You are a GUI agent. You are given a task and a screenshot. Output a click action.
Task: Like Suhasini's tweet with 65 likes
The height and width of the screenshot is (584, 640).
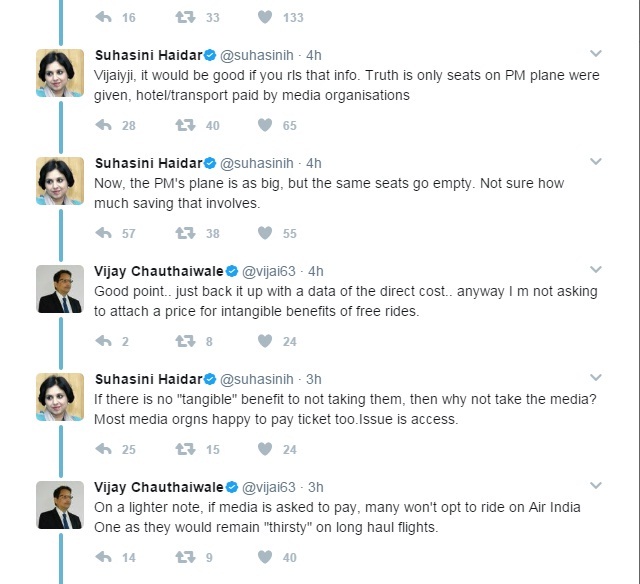coord(265,125)
